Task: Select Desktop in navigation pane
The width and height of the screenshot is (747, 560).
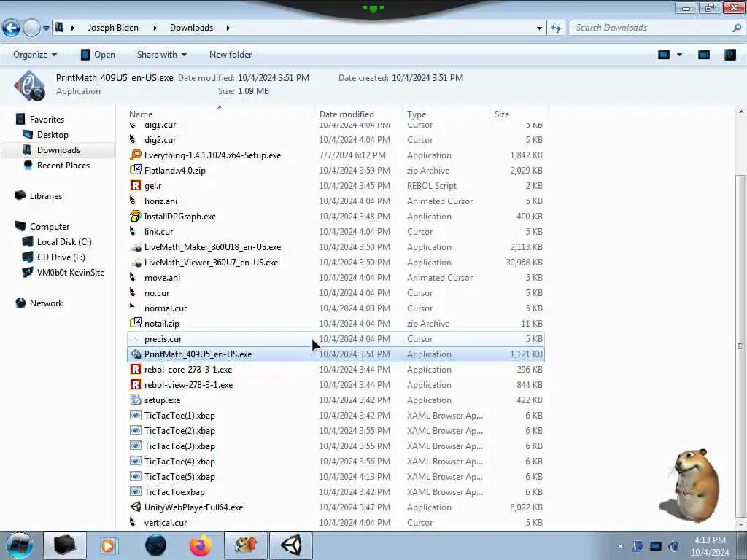Action: point(53,135)
